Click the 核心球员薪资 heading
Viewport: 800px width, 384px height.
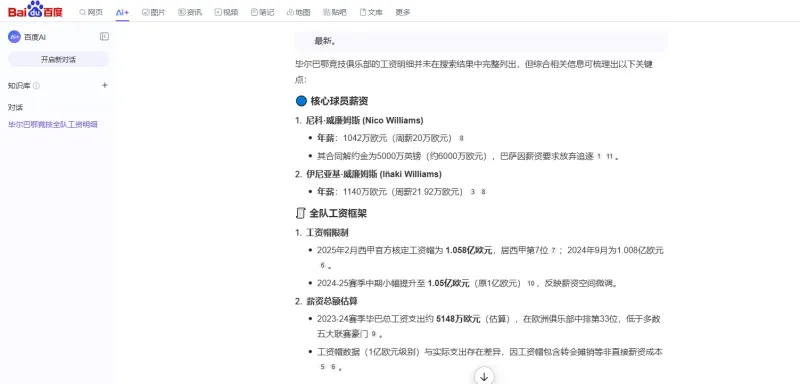click(x=339, y=101)
